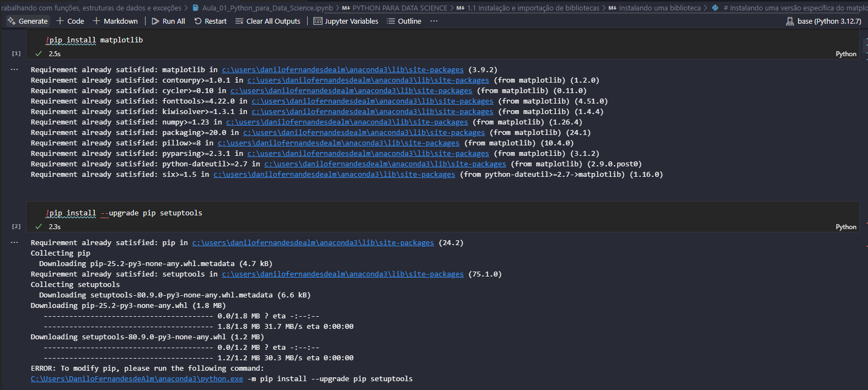The image size is (868, 390).
Task: Click the '1.2/1.2 MB 30.3 MB/s' progress line
Action: (199, 358)
